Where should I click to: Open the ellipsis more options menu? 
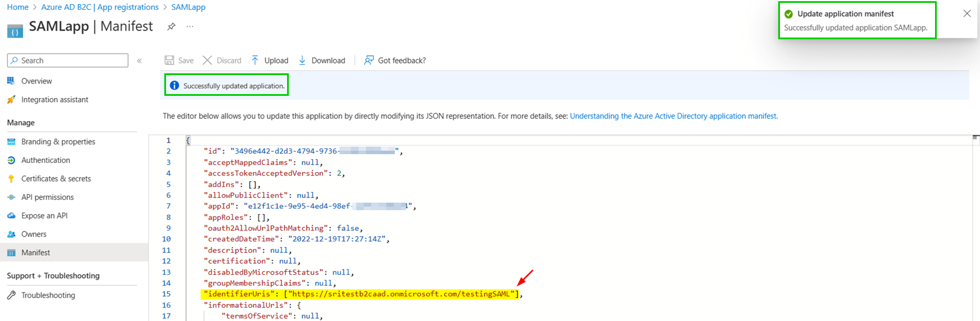click(190, 27)
